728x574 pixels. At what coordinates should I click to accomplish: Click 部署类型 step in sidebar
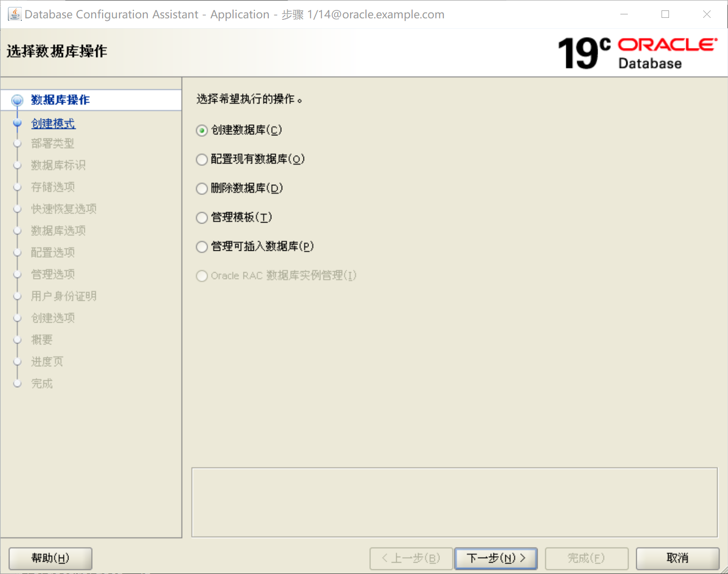[x=53, y=143]
